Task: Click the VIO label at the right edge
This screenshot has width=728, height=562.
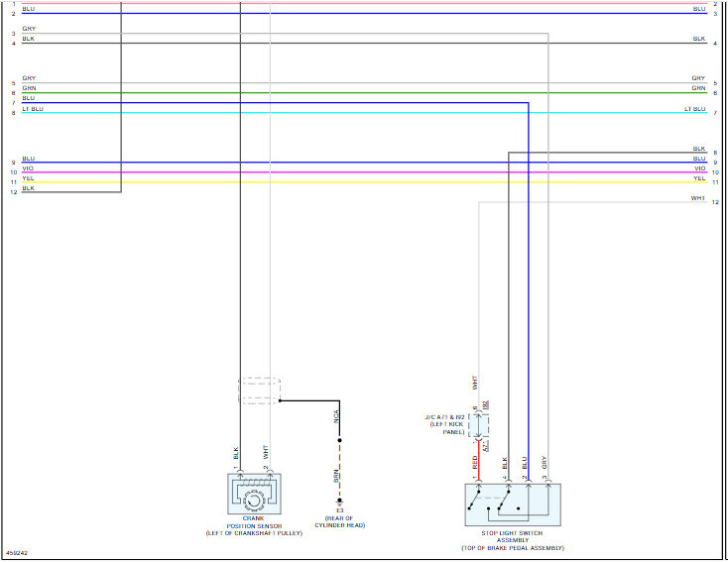Action: [699, 169]
